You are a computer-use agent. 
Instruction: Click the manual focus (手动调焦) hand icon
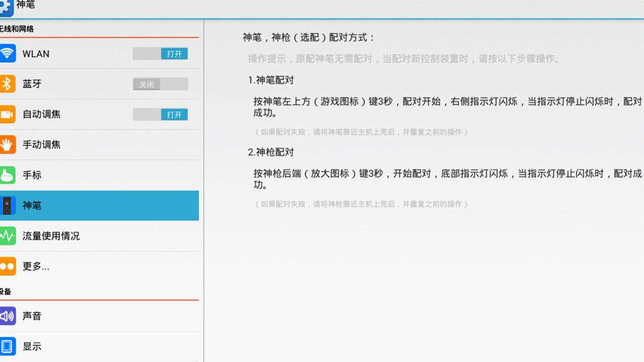point(7,145)
